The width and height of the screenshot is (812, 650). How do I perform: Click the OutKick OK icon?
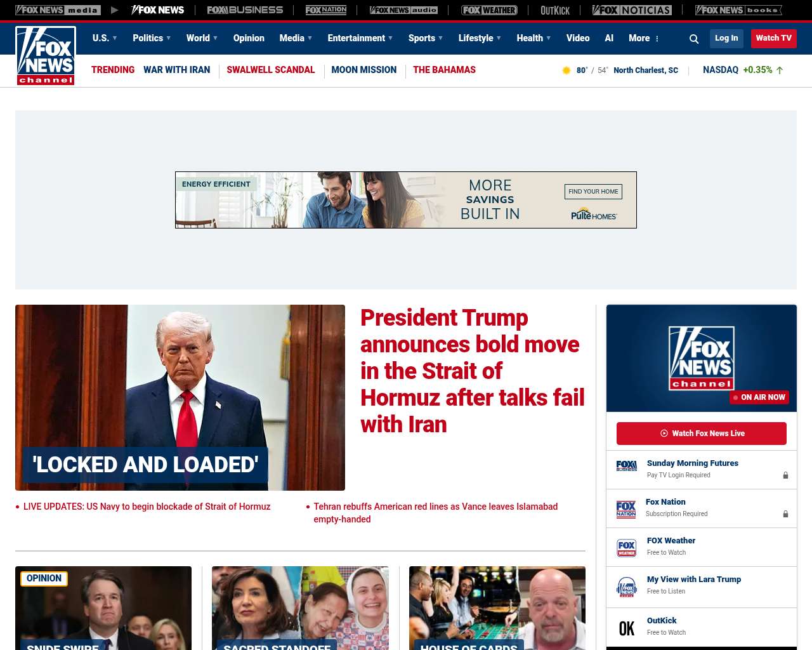[627, 628]
